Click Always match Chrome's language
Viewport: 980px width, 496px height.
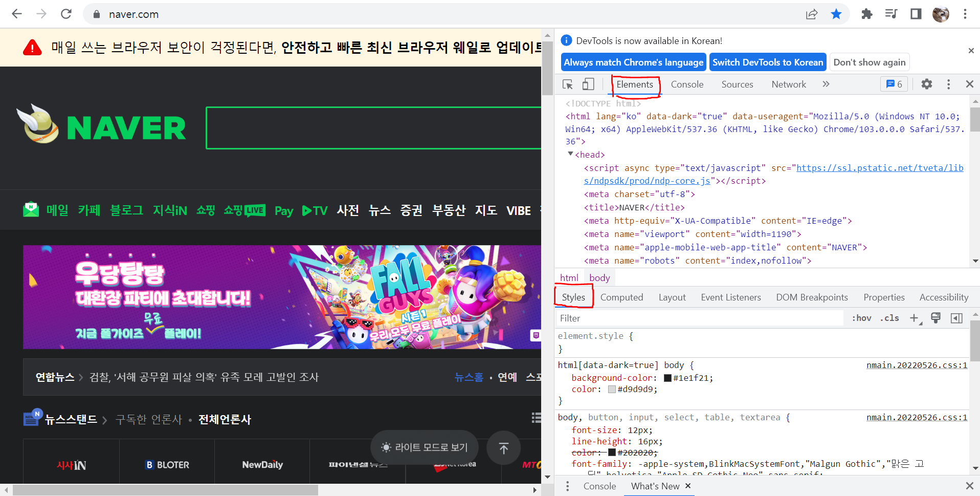[x=633, y=62]
